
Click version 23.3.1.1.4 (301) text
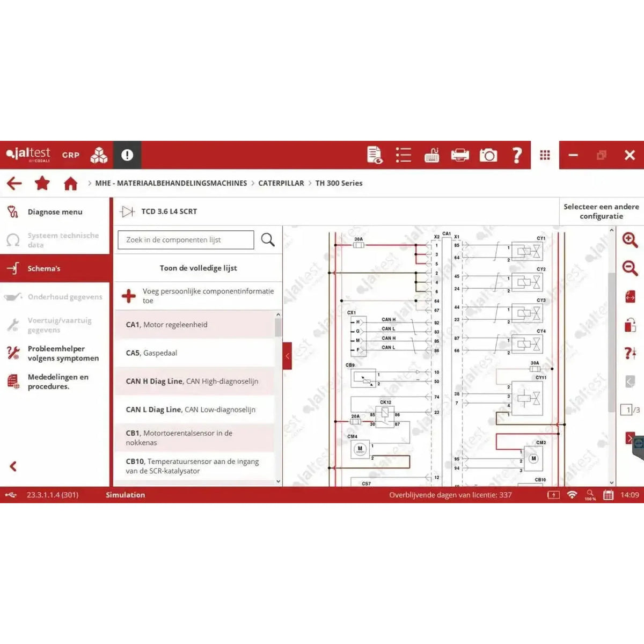pyautogui.click(x=53, y=495)
